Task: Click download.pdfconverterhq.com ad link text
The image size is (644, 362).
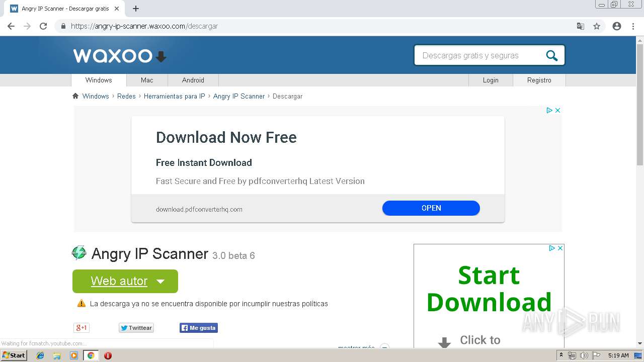Action: tap(199, 209)
